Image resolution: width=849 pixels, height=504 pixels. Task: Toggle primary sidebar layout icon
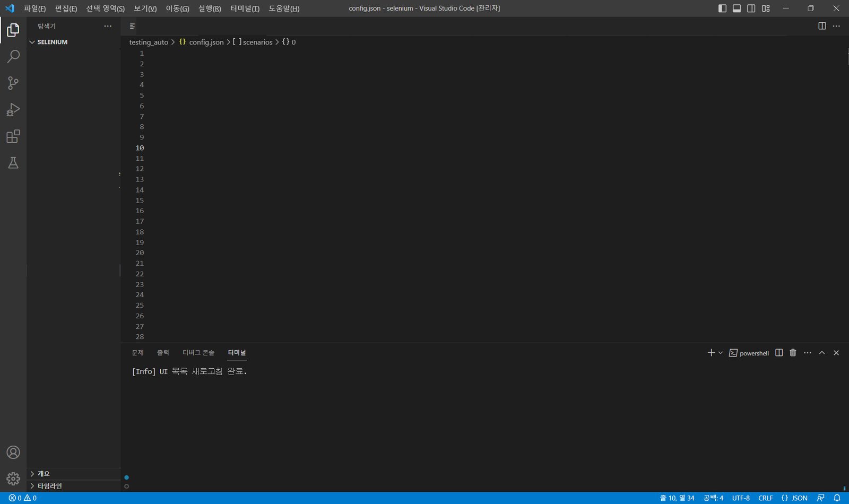point(722,8)
